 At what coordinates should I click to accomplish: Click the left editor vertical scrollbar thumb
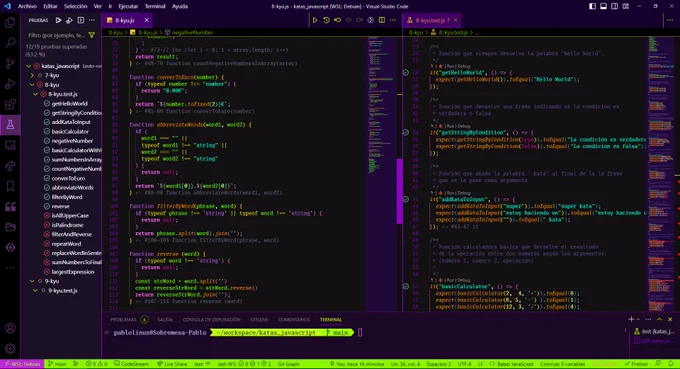coord(399,191)
